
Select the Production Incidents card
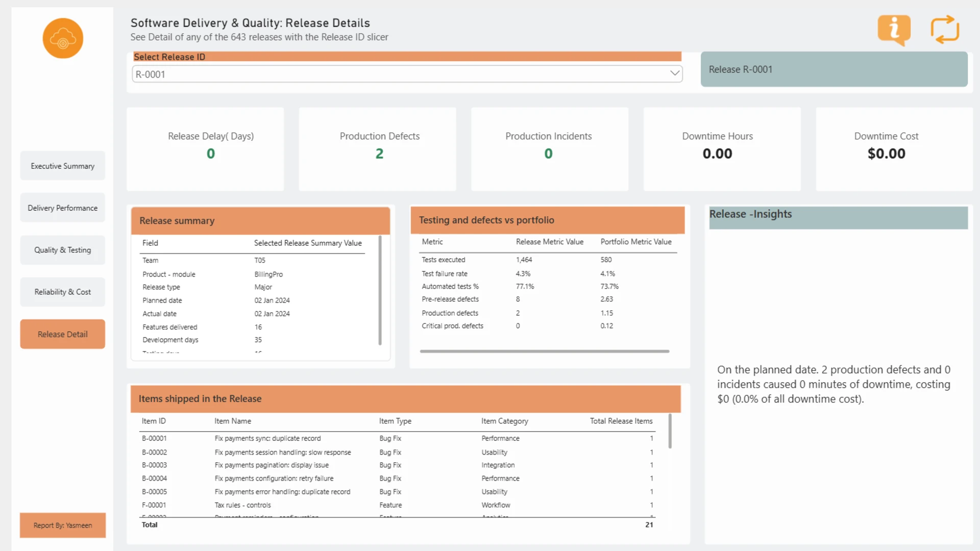coord(549,149)
